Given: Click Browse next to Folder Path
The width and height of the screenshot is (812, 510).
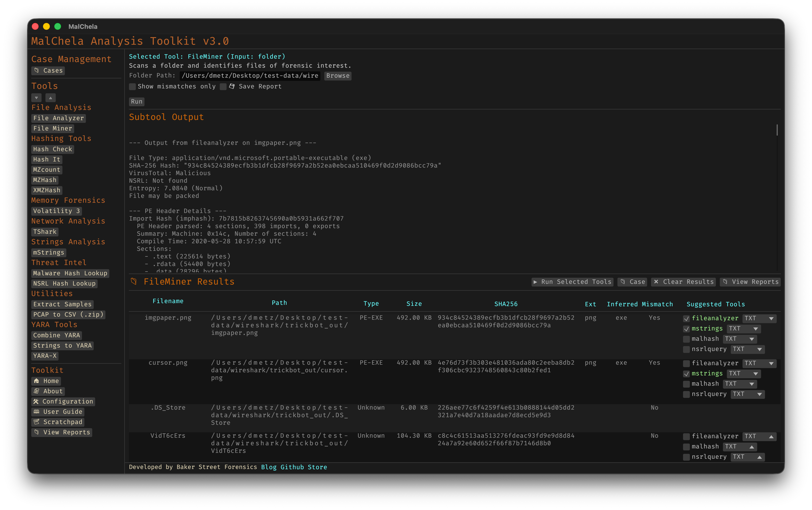Looking at the screenshot, I should coord(338,75).
